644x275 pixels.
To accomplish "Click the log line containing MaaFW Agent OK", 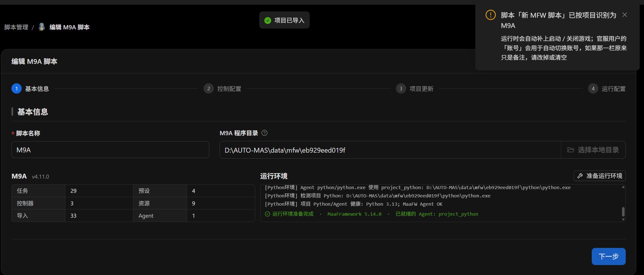I will pos(354,204).
